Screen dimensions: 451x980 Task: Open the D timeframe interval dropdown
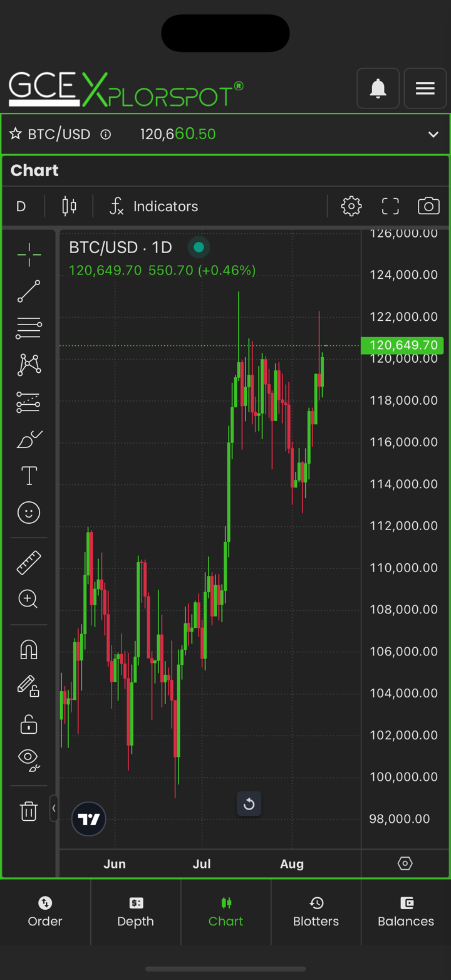[x=21, y=206]
